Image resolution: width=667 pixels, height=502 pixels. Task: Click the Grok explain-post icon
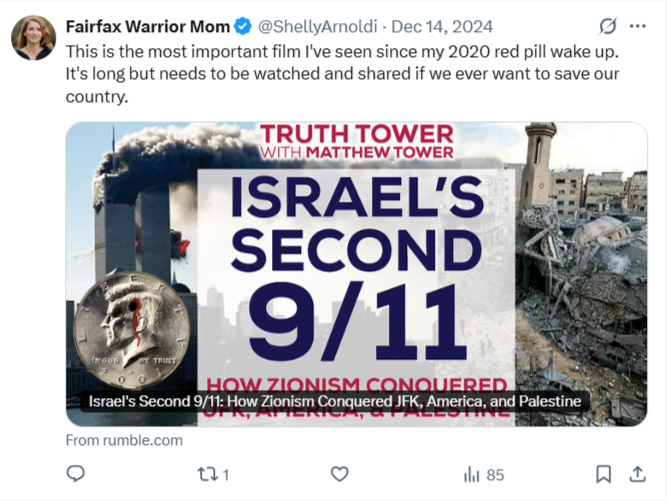[x=608, y=26]
